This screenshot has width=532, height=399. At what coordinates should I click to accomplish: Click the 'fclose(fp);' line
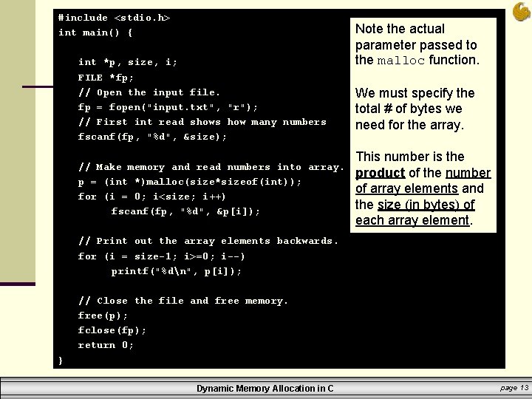pyautogui.click(x=112, y=330)
